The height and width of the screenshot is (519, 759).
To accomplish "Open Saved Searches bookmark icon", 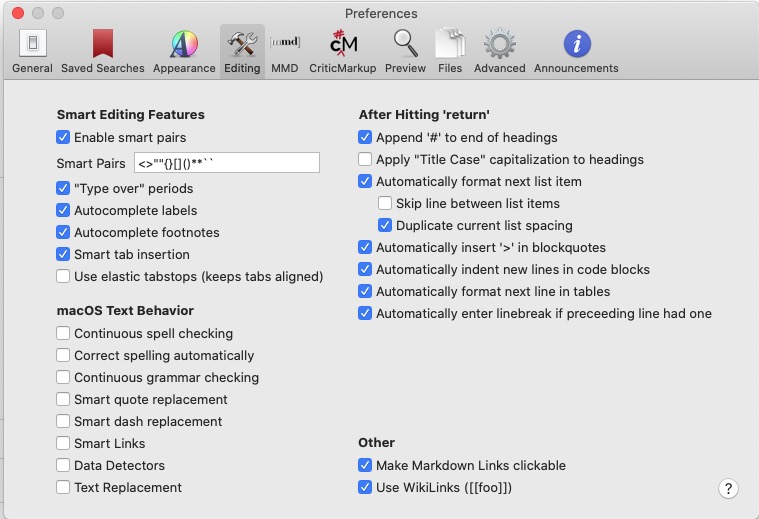I will pyautogui.click(x=102, y=51).
